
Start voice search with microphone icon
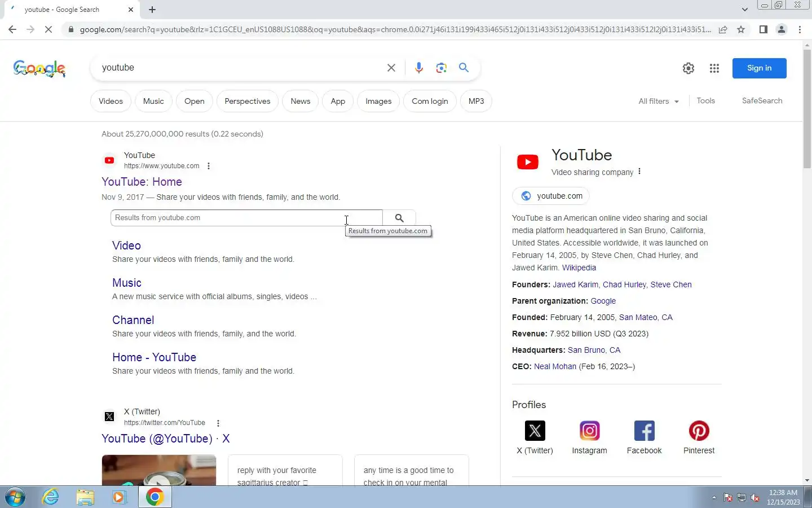point(418,68)
